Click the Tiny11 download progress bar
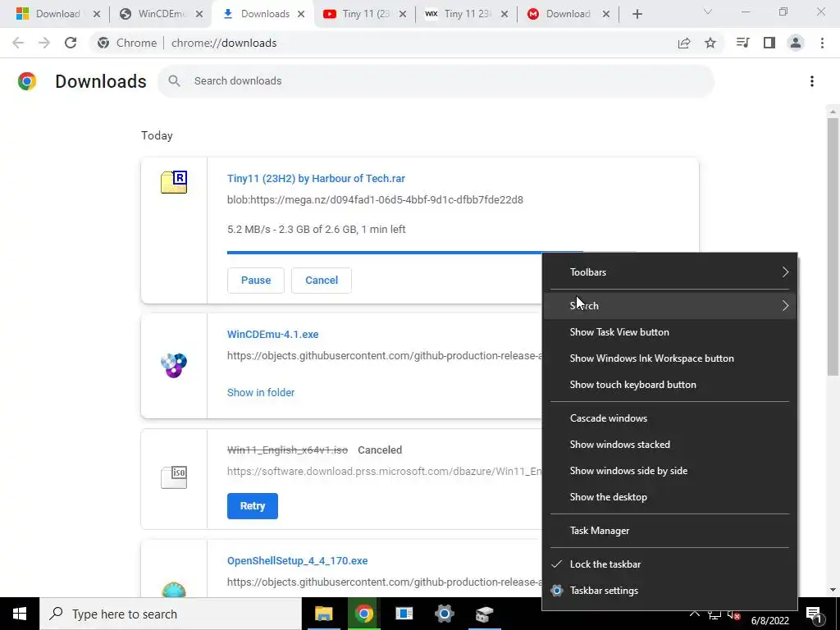The image size is (840, 630). pyautogui.click(x=384, y=253)
